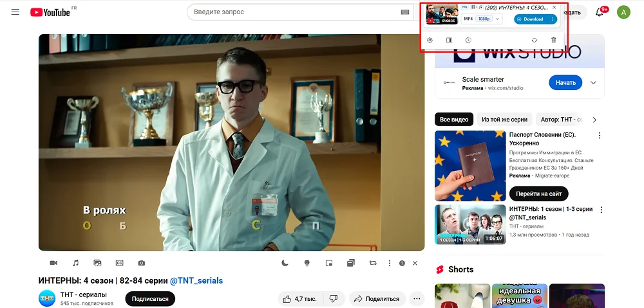Open the on-screen keyboard icon in search bar
Screen dimensions: 644x308
click(404, 12)
